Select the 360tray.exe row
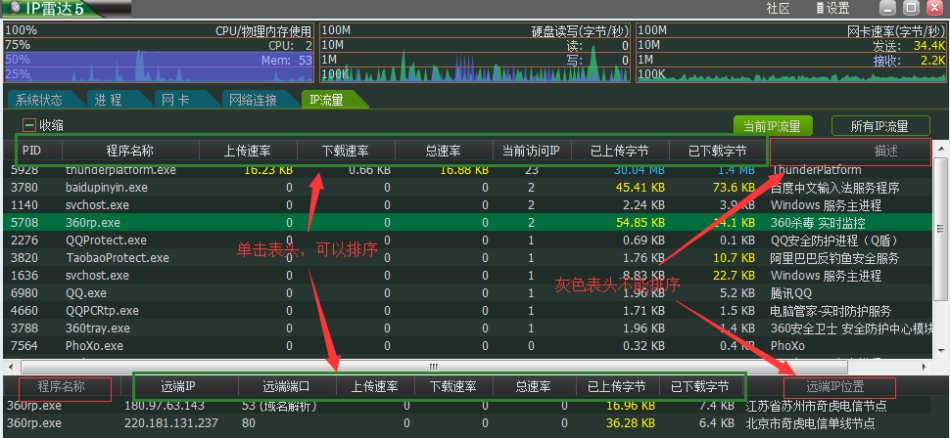950x438 pixels. coord(467,328)
